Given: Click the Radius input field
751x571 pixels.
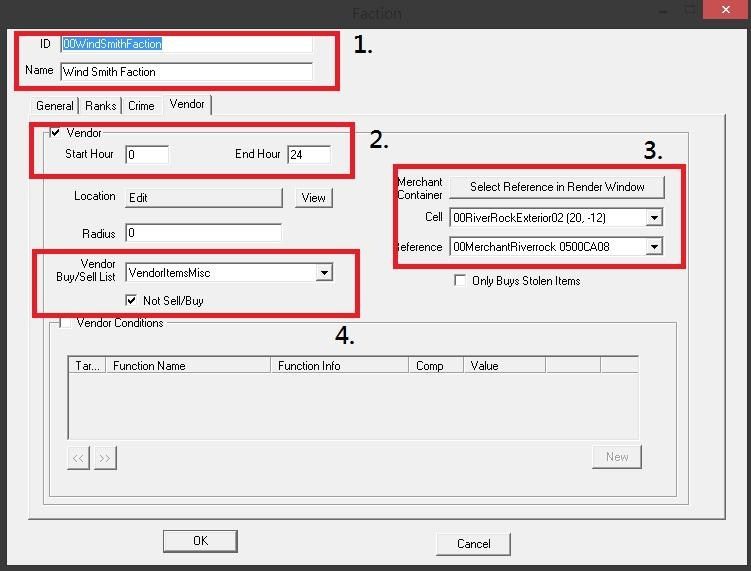Looking at the screenshot, I should 203,233.
